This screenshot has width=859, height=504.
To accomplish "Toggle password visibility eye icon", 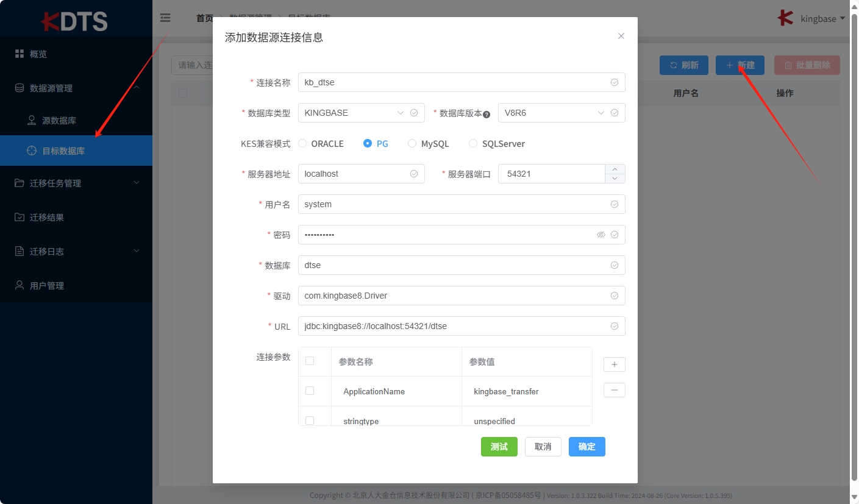I will 601,235.
